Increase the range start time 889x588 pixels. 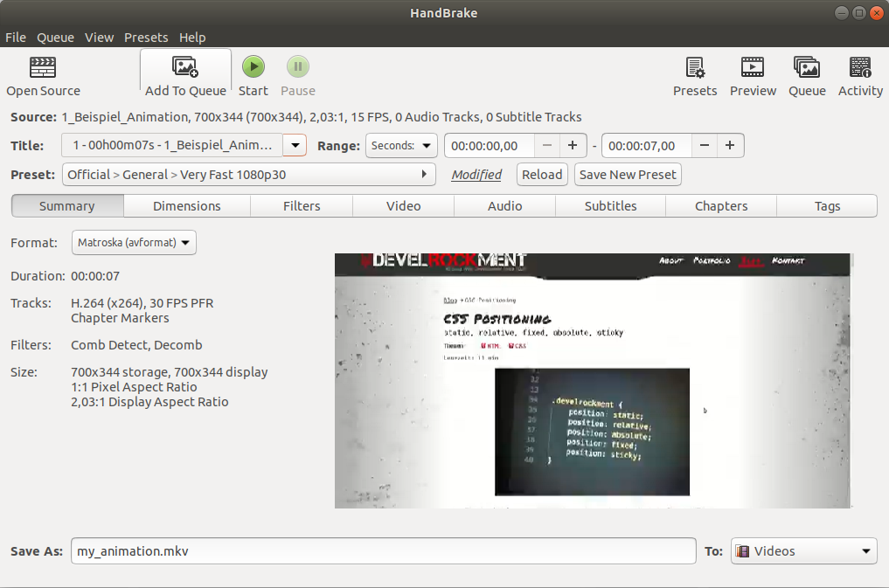(x=573, y=146)
